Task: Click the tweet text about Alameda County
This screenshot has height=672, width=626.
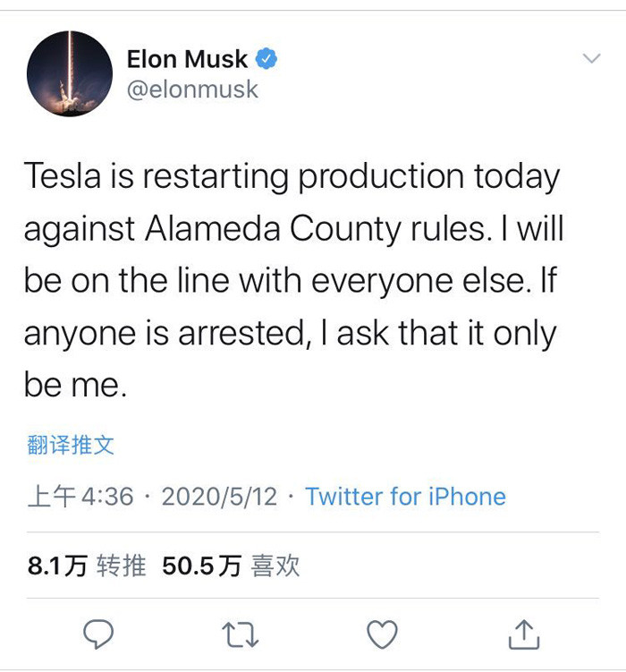Action: point(293,280)
